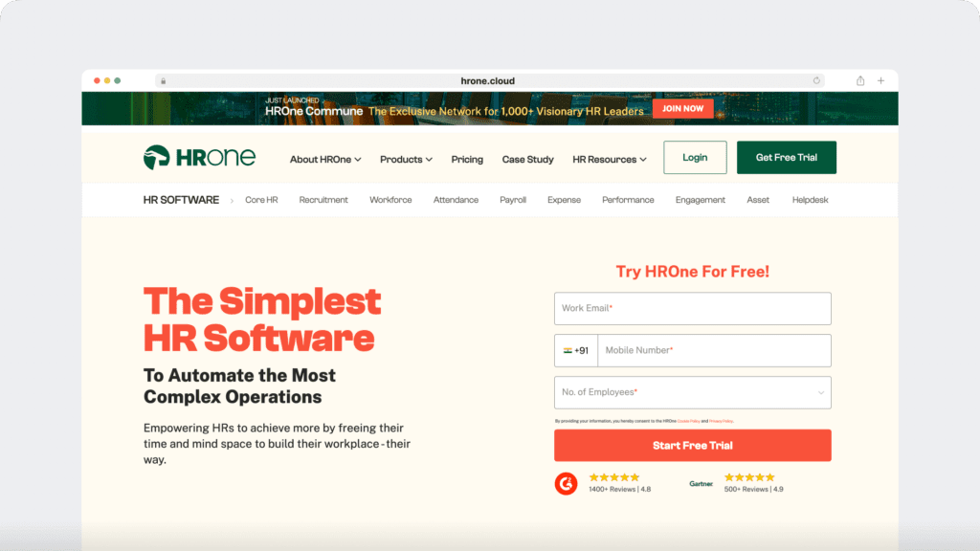Open the No. of Employees dropdown
Image resolution: width=980 pixels, height=551 pixels.
coord(692,392)
